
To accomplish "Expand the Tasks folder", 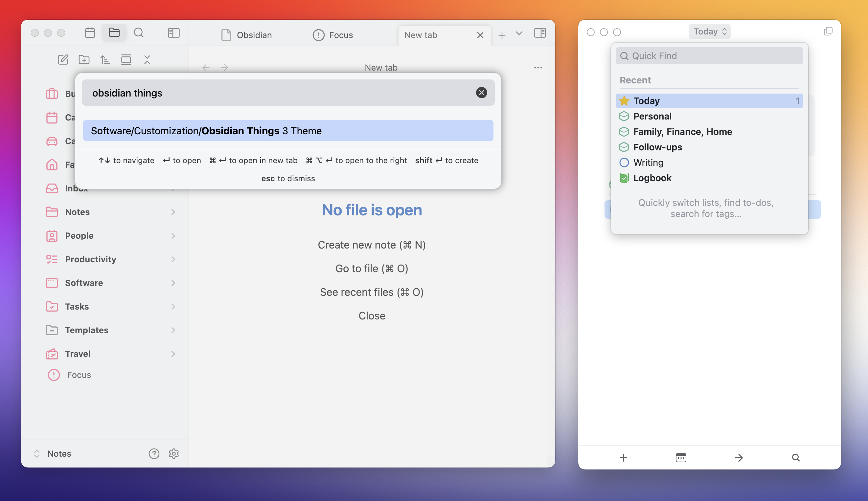I will click(x=173, y=307).
